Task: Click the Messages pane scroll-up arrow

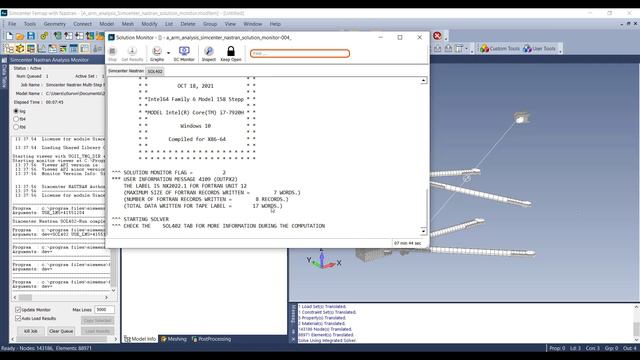Action: pyautogui.click(x=636, y=307)
